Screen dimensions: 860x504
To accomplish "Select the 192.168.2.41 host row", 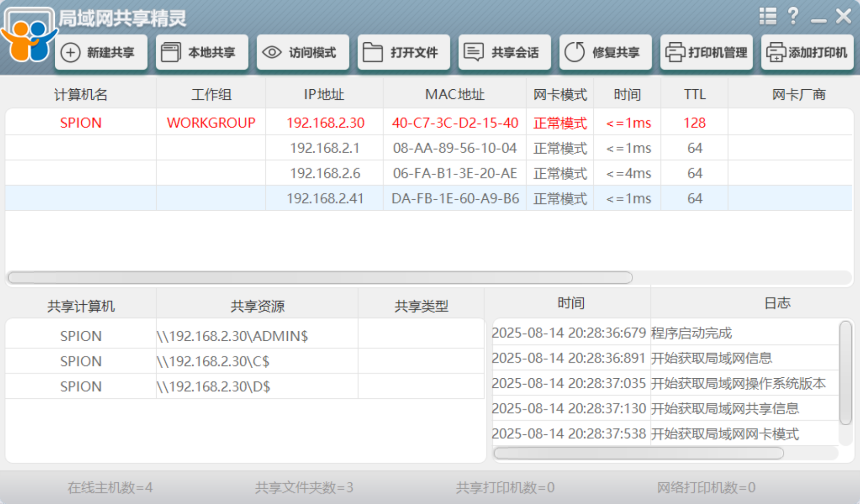I will click(x=429, y=198).
